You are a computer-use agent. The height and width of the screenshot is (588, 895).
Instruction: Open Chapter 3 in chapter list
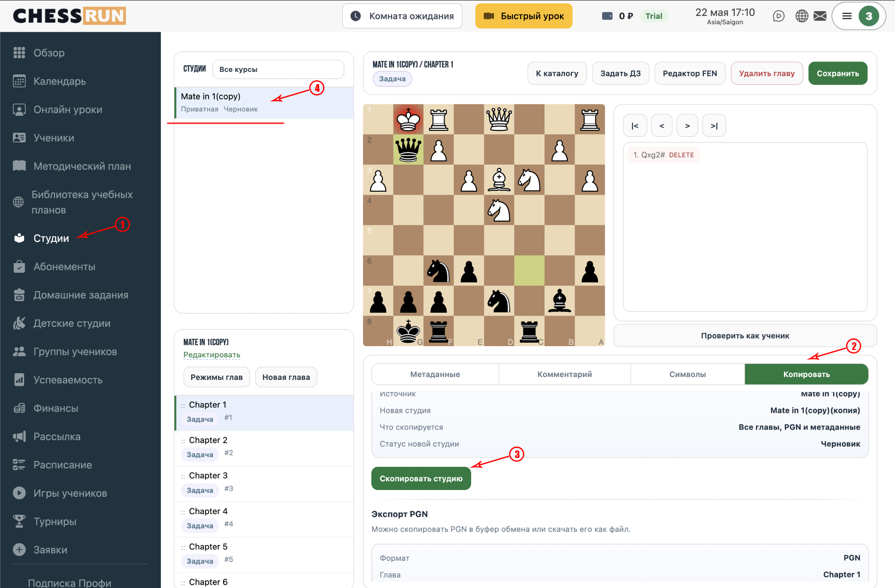pyautogui.click(x=264, y=484)
